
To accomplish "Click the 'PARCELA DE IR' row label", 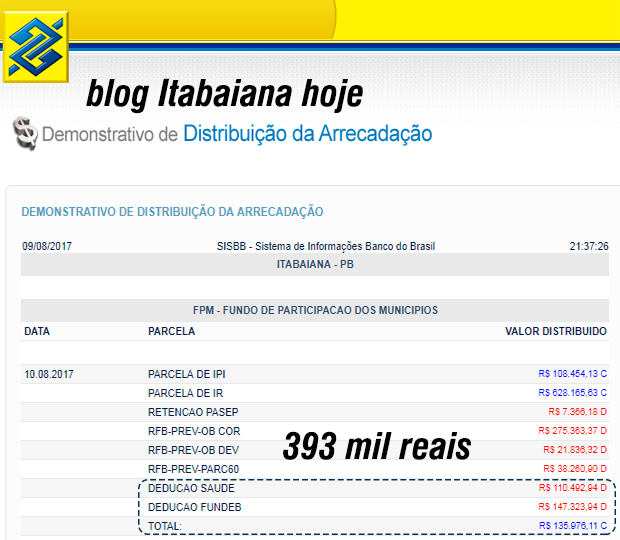I will click(x=185, y=393).
